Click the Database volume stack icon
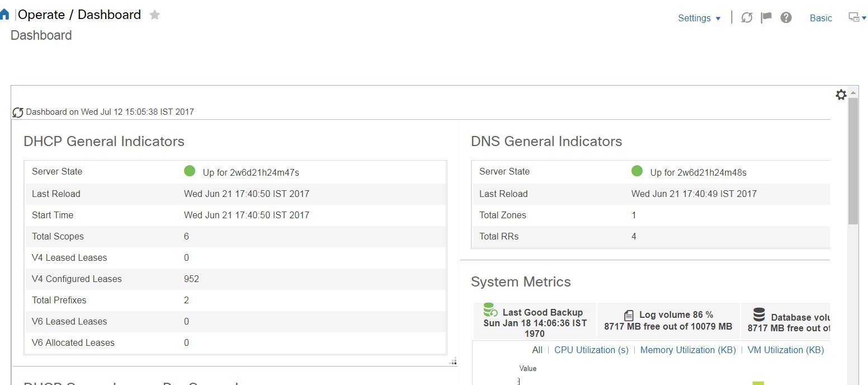This screenshot has height=385, width=868. point(759,314)
